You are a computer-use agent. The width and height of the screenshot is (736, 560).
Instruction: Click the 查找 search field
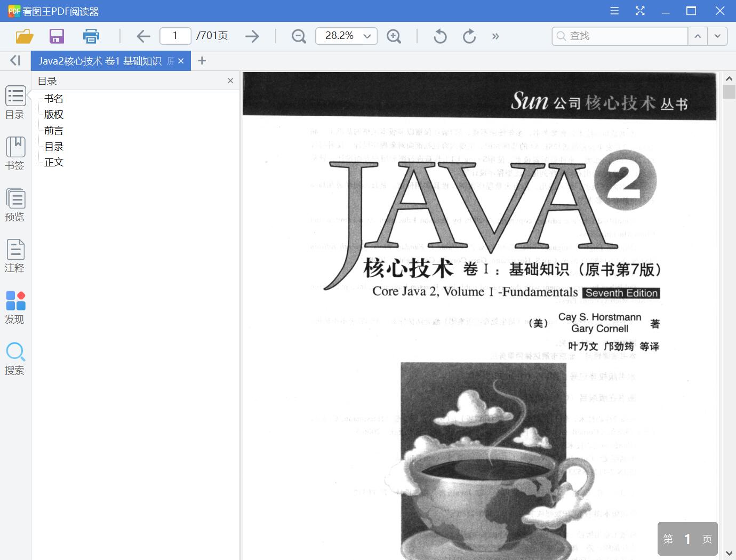[x=620, y=36]
